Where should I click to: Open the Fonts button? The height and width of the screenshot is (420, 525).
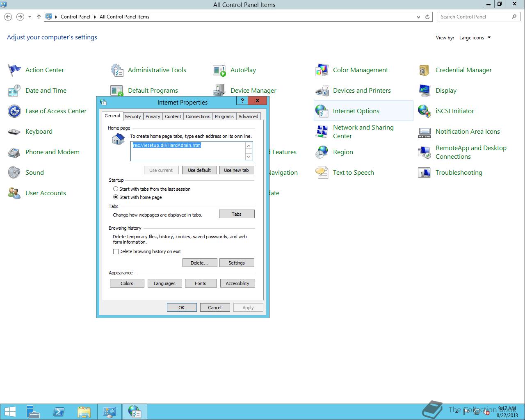coord(201,283)
